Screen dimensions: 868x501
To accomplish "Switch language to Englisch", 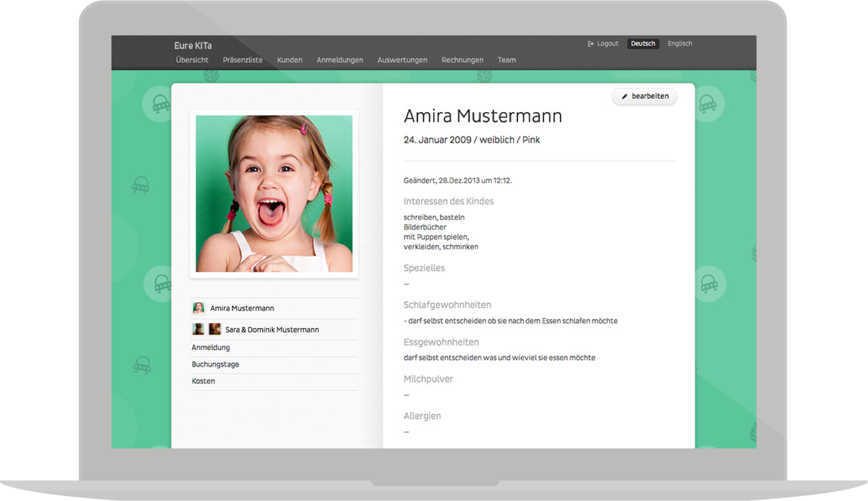I will (x=679, y=44).
